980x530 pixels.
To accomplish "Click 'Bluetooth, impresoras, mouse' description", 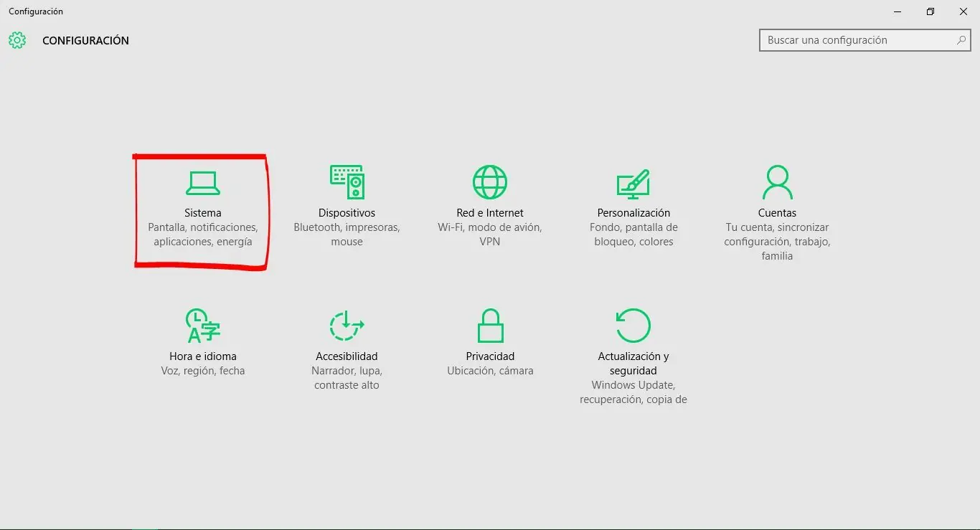I will point(347,235).
